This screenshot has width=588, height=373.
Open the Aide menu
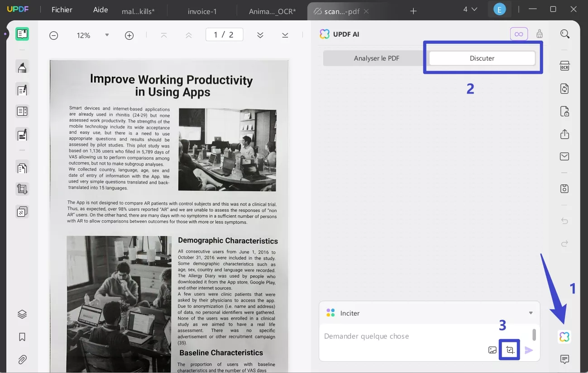click(101, 9)
